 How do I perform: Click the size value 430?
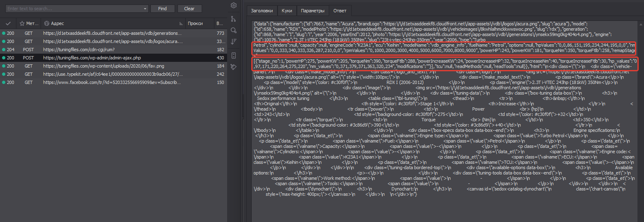pos(221,58)
